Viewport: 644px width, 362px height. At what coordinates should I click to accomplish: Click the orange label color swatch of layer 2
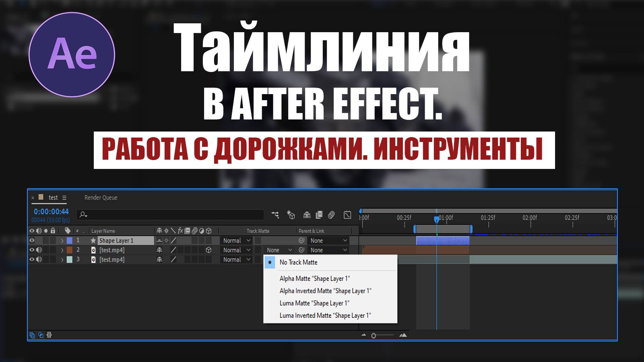[x=69, y=250]
